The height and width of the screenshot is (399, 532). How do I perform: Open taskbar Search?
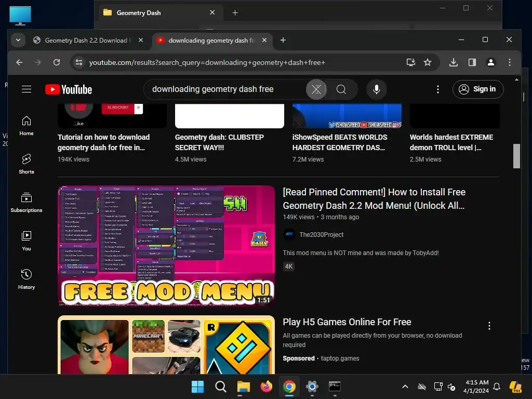pos(220,387)
